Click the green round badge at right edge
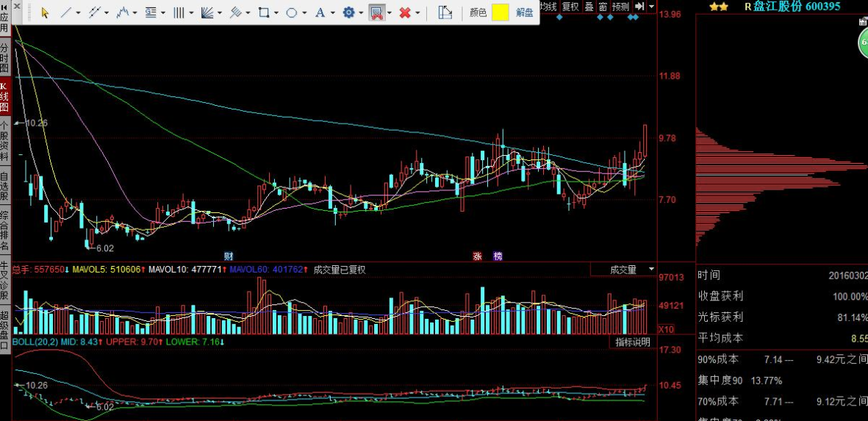Viewport: 868px width, 421px height. coord(862,43)
